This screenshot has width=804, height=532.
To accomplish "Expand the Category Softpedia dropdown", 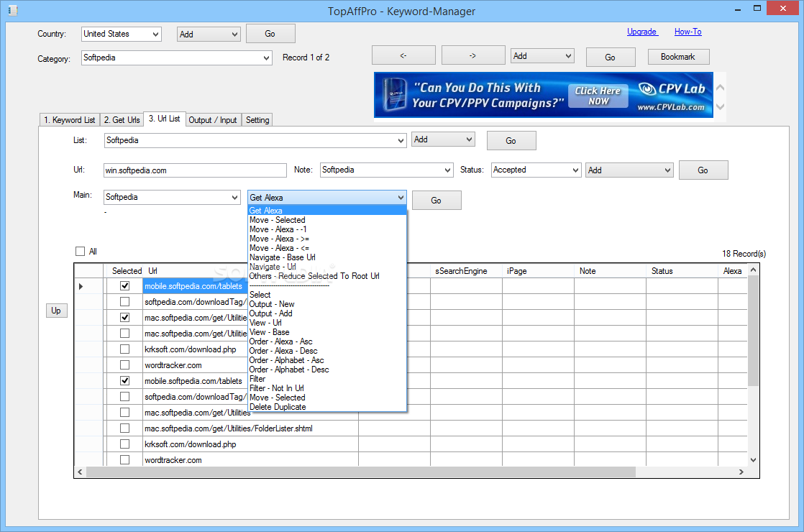I will tap(266, 58).
